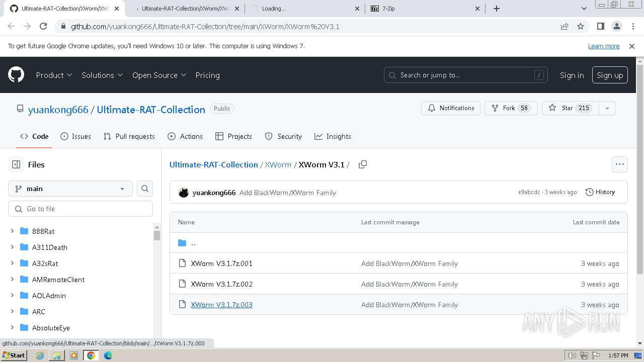Click file icon of XWorm V3.1.7z.001
This screenshot has width=644, height=362.
click(182, 263)
